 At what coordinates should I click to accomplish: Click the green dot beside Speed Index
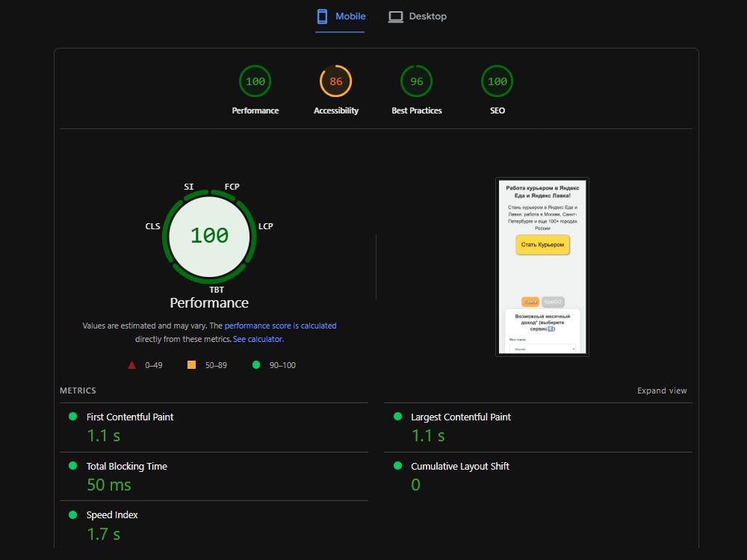coord(73,514)
